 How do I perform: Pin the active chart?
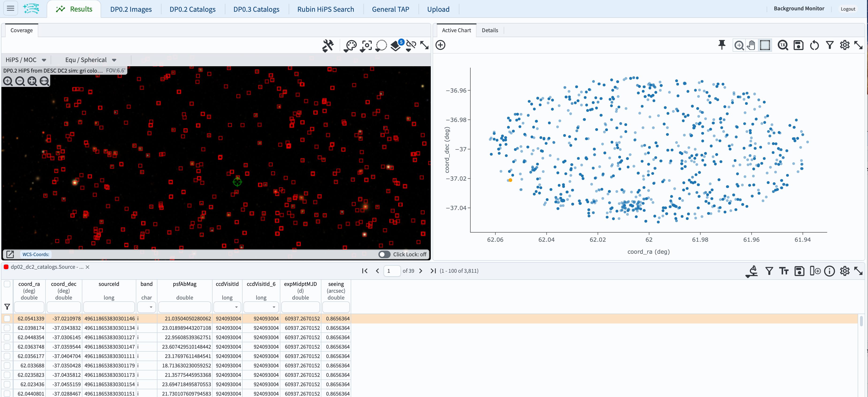pos(721,45)
